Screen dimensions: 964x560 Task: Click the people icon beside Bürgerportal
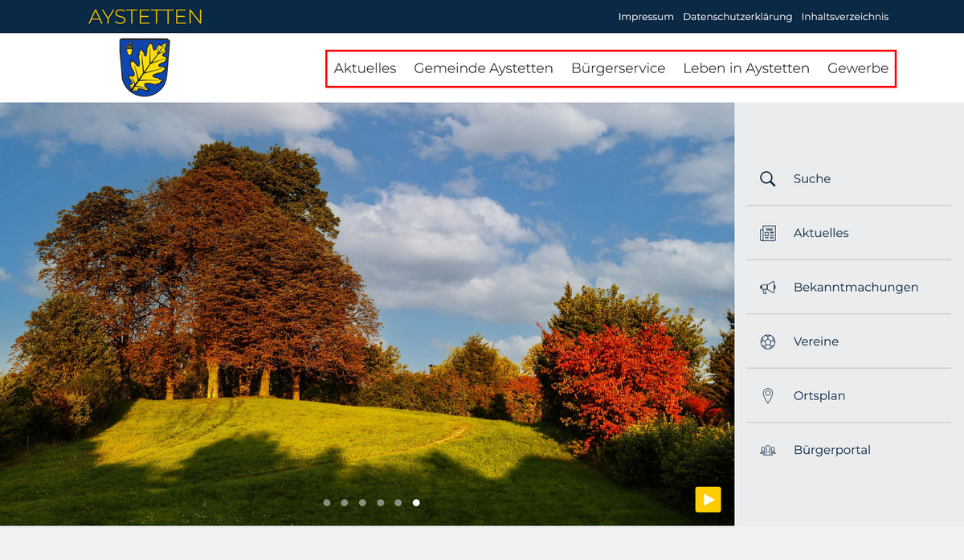(767, 450)
